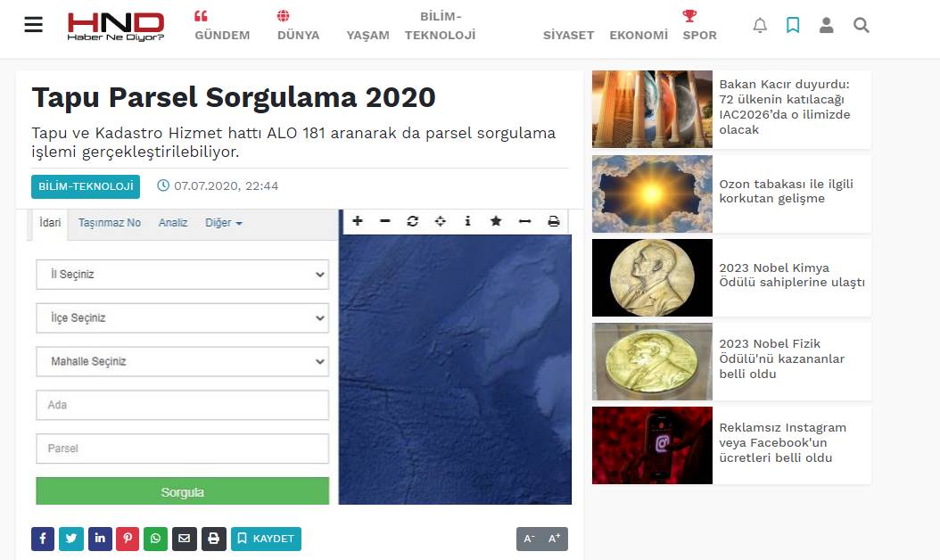940x560 pixels.
Task: Print the map with the printer tool
Action: (x=553, y=220)
